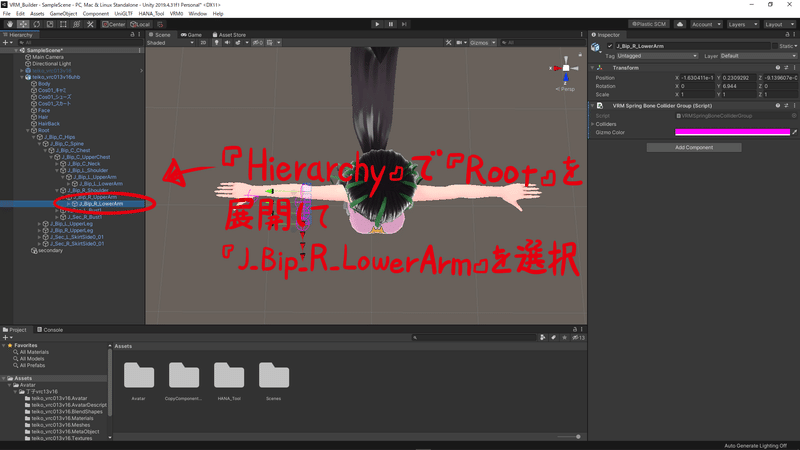Open the Account dropdown
800x450 pixels.
706,24
